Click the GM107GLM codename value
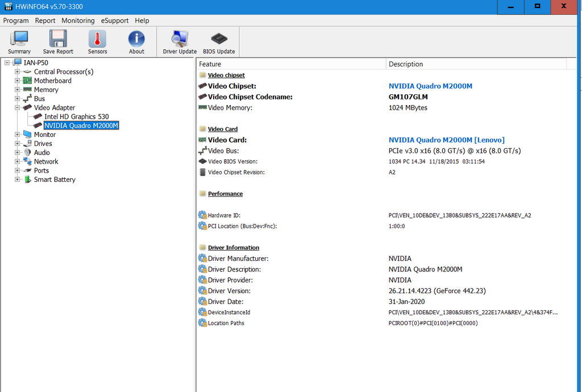The image size is (582, 392). point(408,97)
